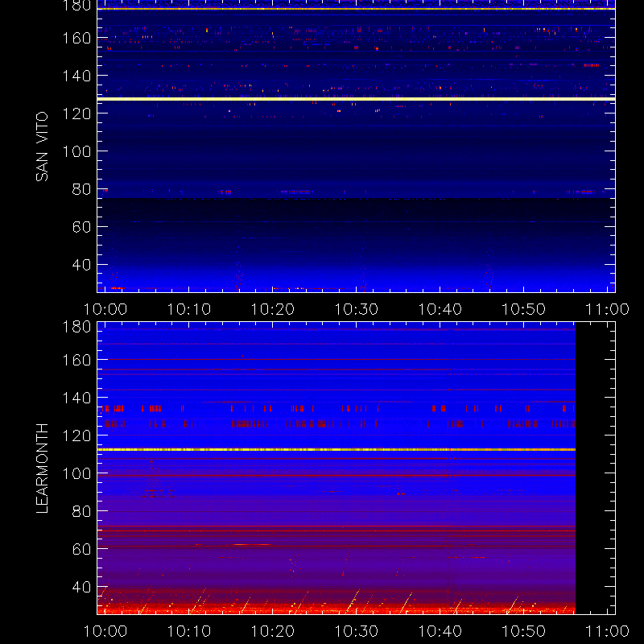Select 100 on the San Vito frequency axis
Viewport: 644px width, 644px height.
click(76, 151)
